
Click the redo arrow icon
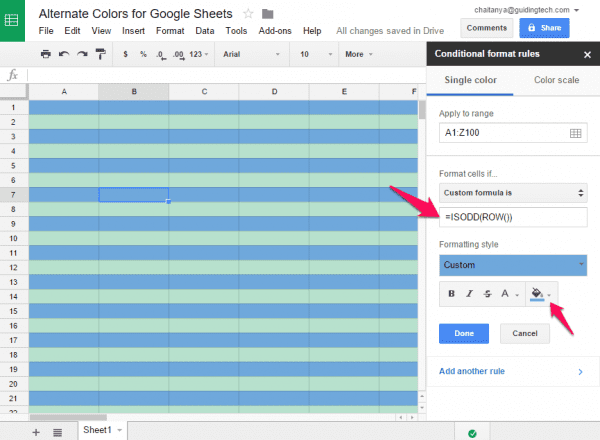(82, 54)
